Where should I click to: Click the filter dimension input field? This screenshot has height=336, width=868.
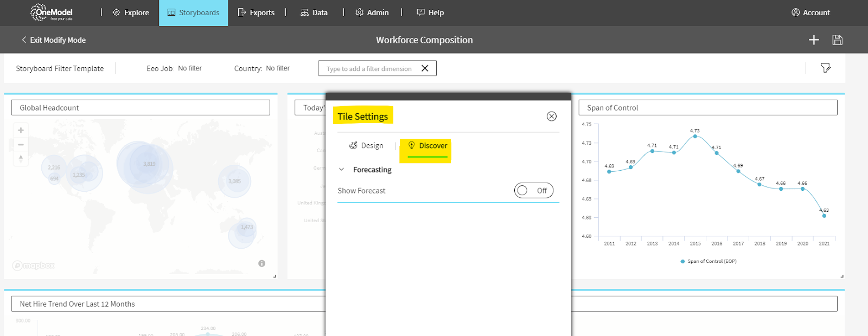tap(369, 69)
